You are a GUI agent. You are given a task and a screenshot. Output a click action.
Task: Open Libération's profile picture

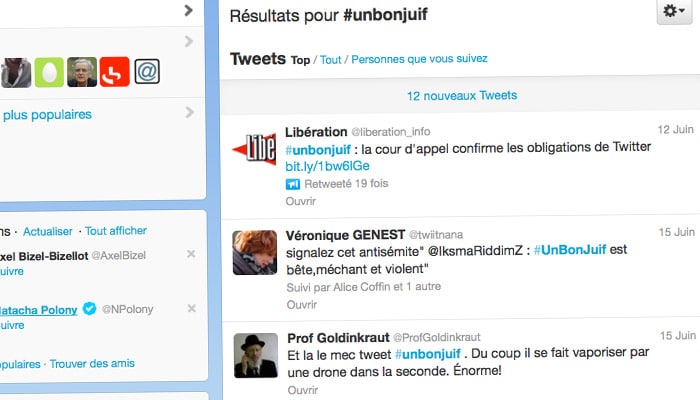pyautogui.click(x=254, y=149)
